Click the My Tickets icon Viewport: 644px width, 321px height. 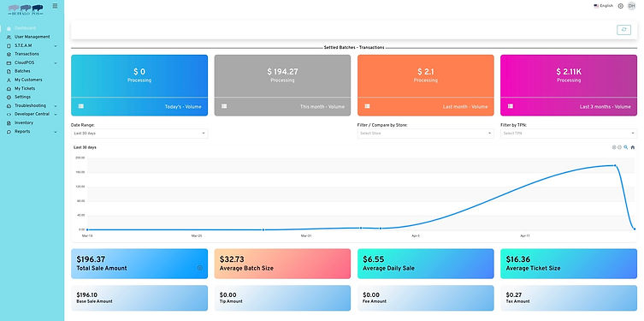click(9, 89)
